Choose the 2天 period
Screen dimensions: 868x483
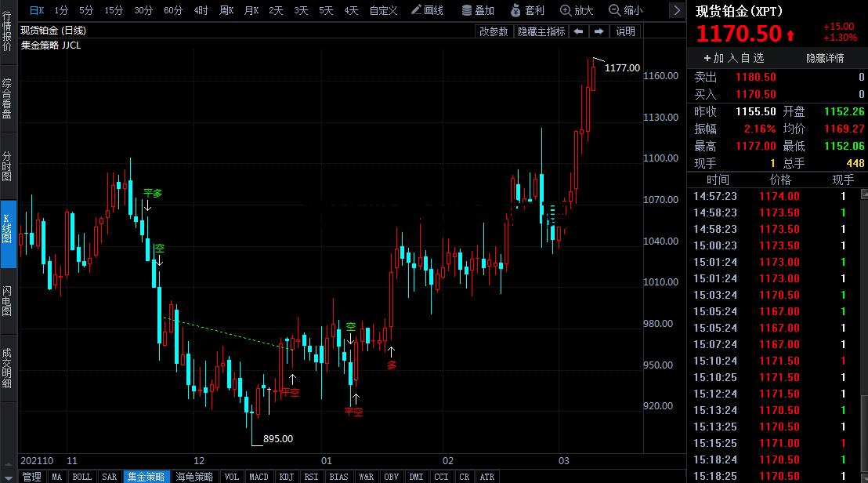point(276,10)
